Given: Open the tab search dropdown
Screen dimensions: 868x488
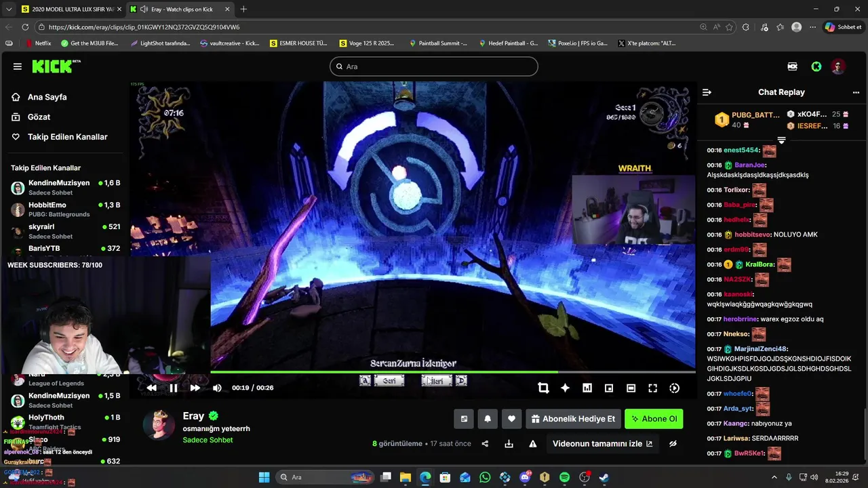Looking at the screenshot, I should 8,9.
